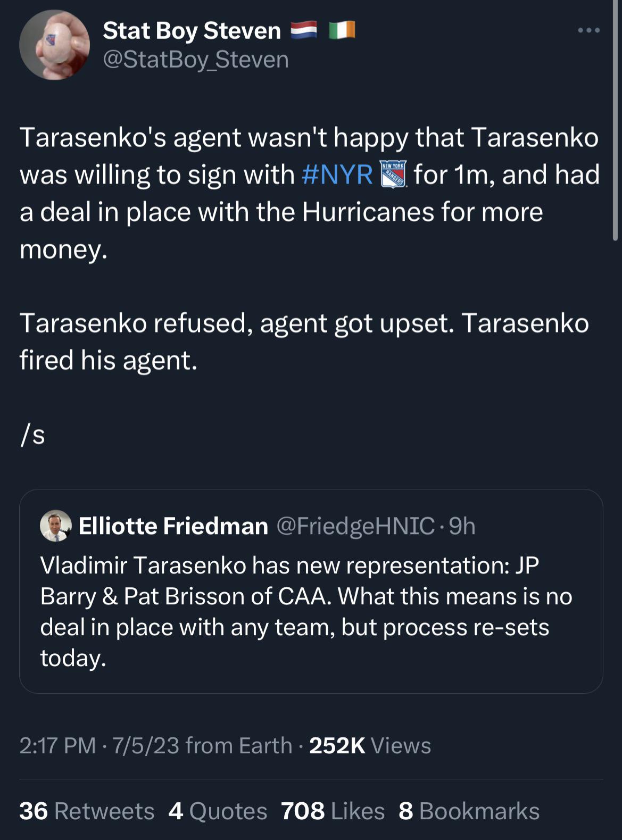Open the #NYR hashtag

337,174
